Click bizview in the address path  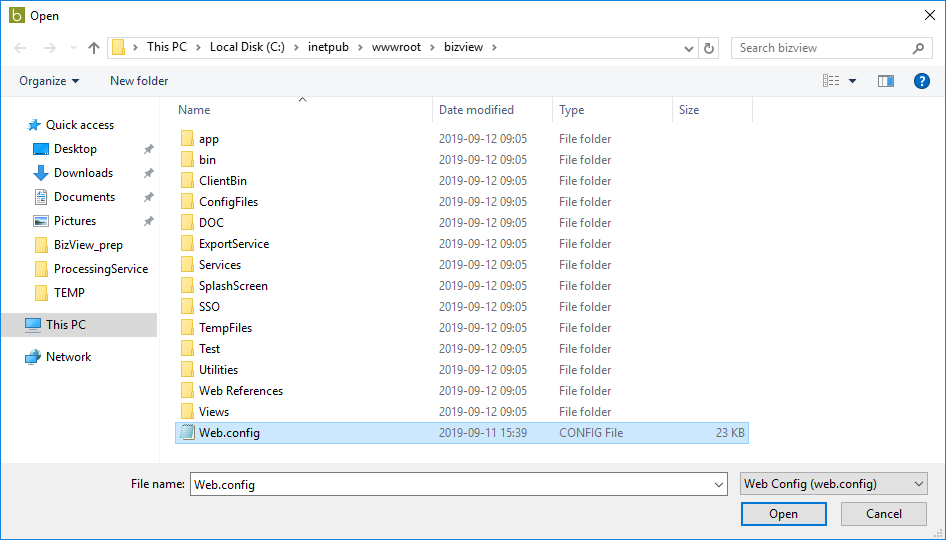[463, 47]
